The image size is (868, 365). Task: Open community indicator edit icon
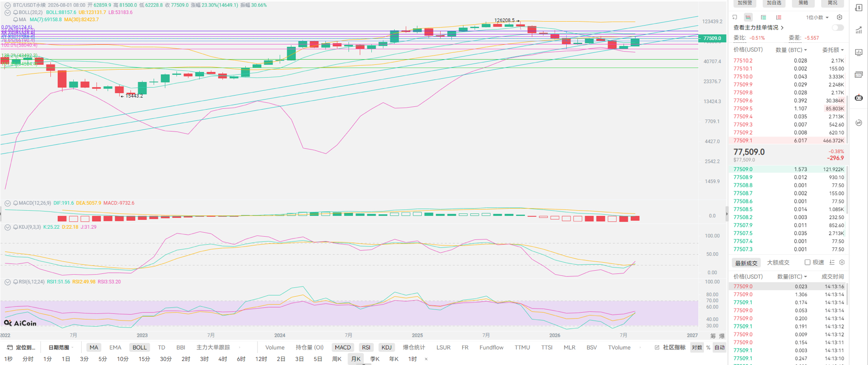pos(657,347)
